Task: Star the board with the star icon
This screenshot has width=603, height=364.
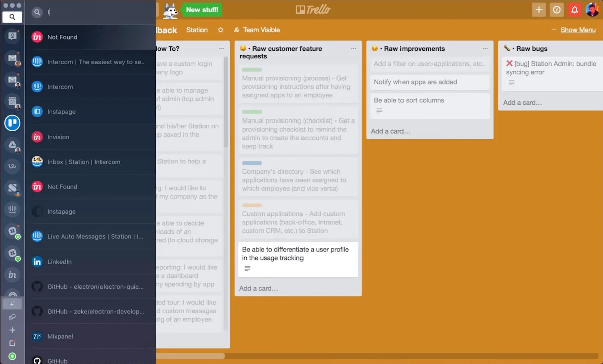Action: (220, 30)
